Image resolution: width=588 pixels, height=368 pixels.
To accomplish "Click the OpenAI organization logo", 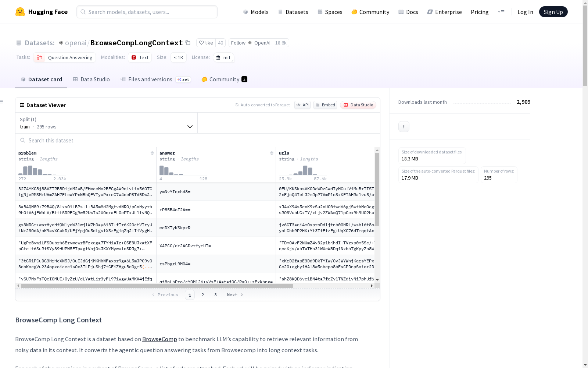I will point(61,43).
